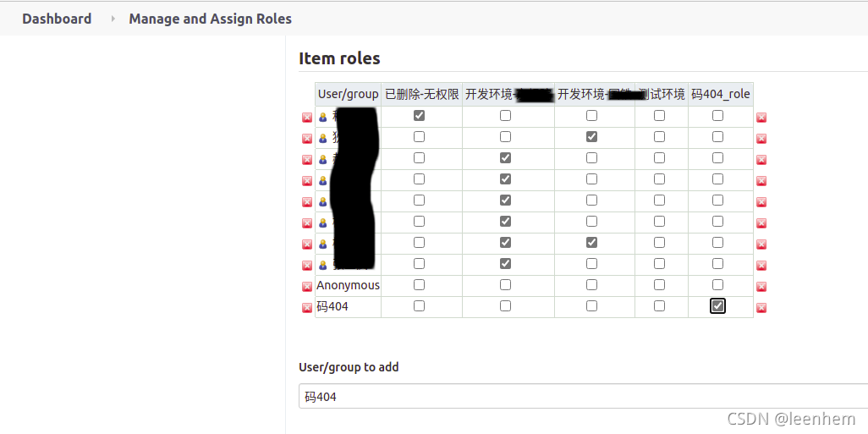The image size is (868, 434).
Task: Remove 码404 using its right red delete icon
Action: (761, 308)
